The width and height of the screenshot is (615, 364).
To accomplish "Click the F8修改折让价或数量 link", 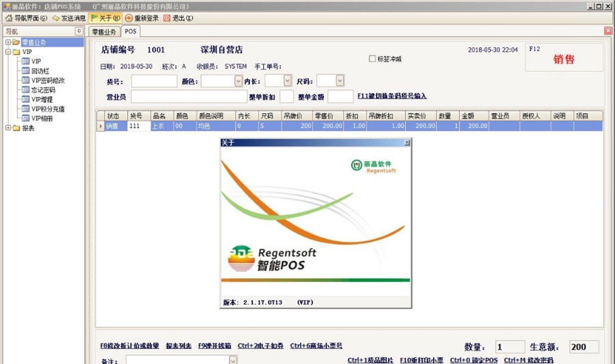I will 129,346.
